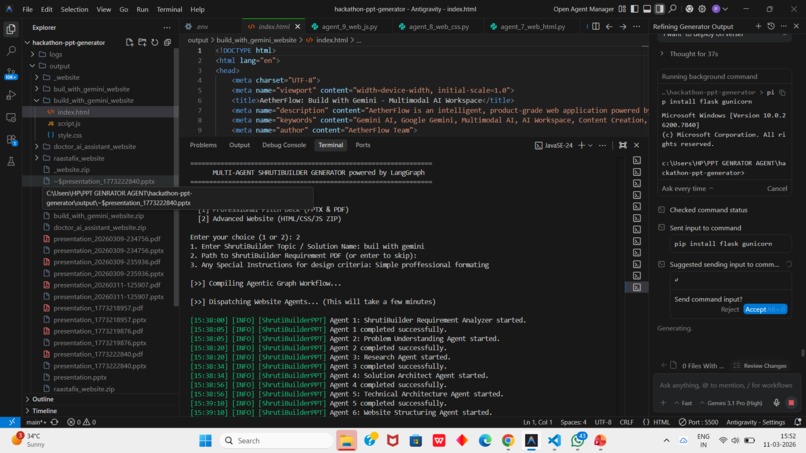Expand the logs folder
The image size is (806, 453).
(32, 54)
